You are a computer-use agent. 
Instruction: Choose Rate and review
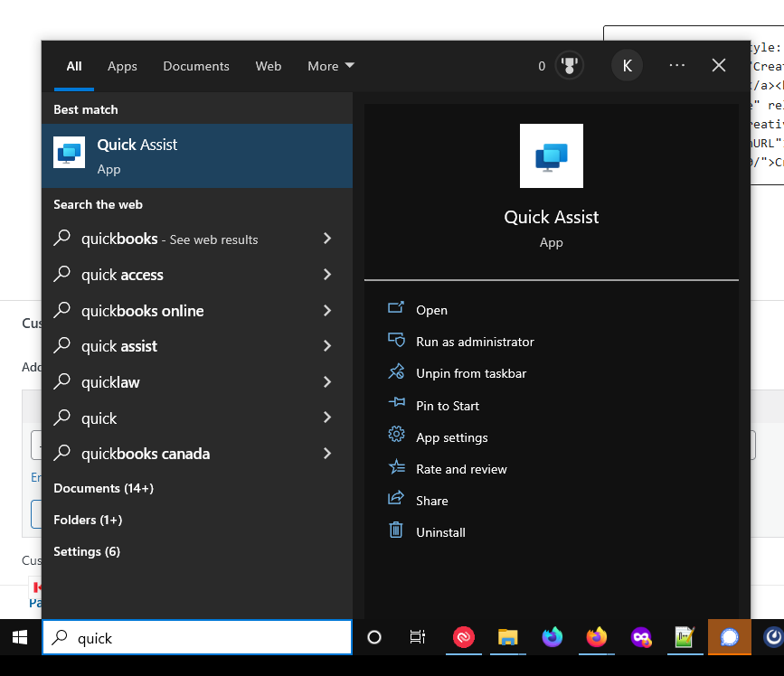click(x=448, y=469)
